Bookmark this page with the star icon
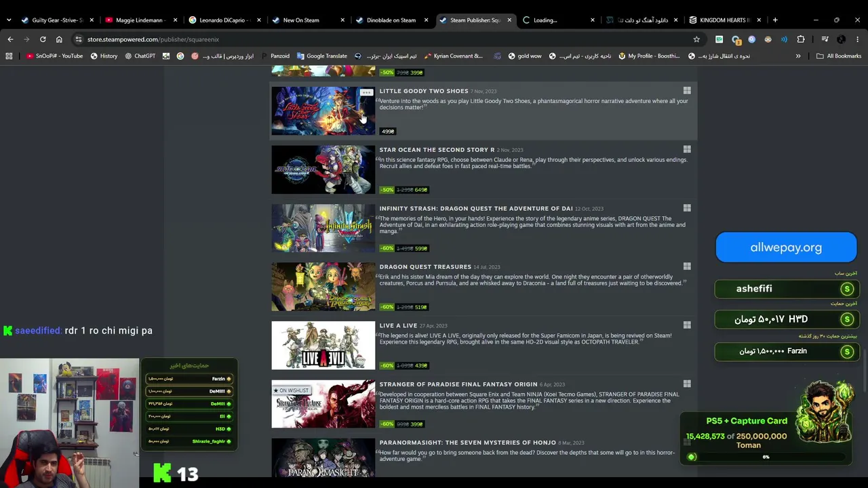868x488 pixels. [x=696, y=39]
